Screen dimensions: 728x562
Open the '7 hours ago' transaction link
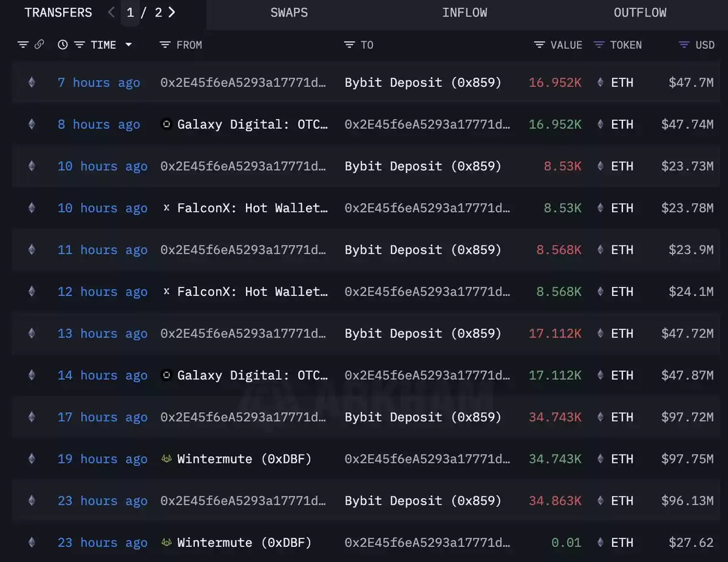[98, 83]
